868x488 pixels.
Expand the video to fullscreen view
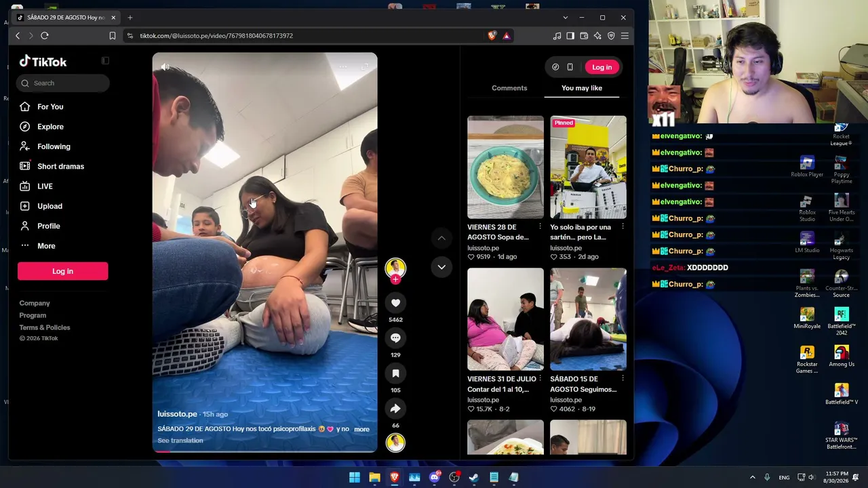[x=364, y=67]
